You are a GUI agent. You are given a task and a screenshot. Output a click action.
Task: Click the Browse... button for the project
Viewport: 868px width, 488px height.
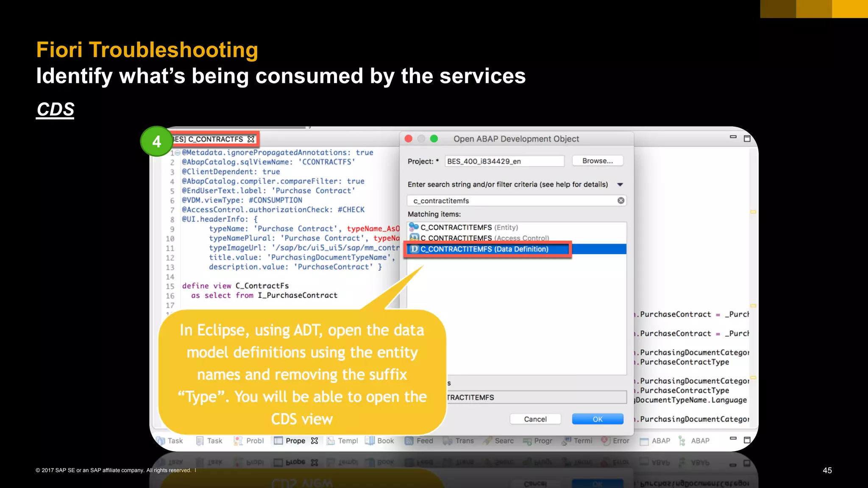(598, 161)
